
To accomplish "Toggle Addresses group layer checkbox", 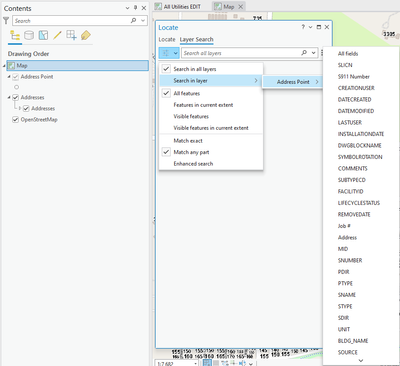I will [15, 97].
